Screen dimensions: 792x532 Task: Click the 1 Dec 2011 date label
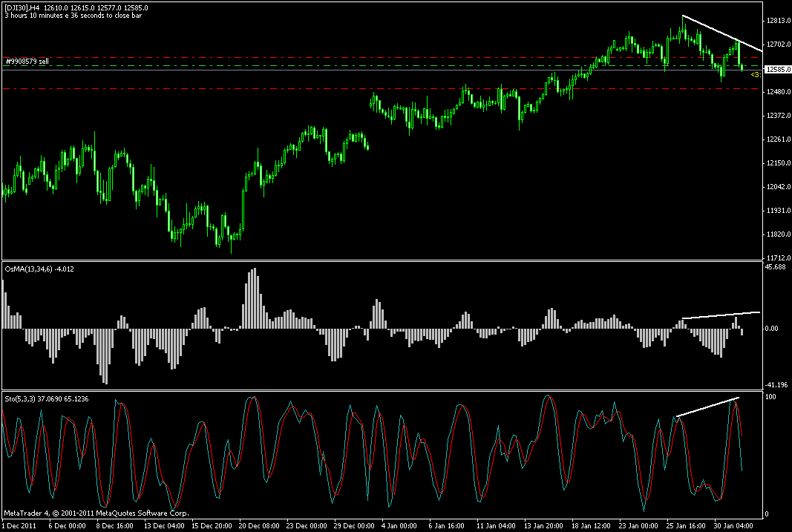click(19, 526)
